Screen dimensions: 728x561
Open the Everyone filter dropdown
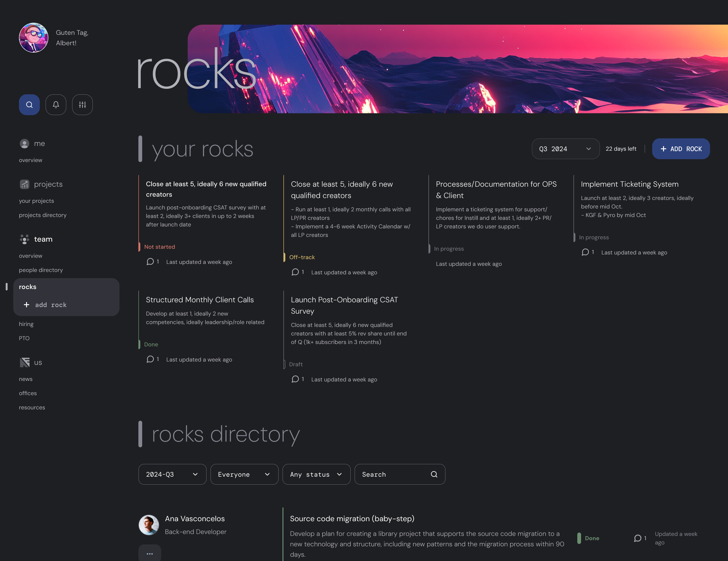244,474
